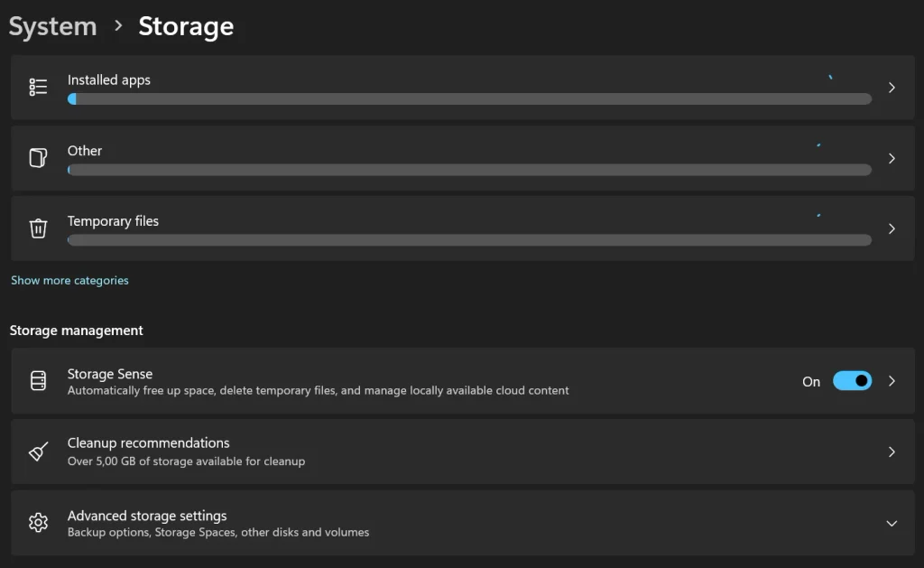The image size is (924, 568).
Task: Open Cleanup recommendations chevron arrow
Action: 892,452
